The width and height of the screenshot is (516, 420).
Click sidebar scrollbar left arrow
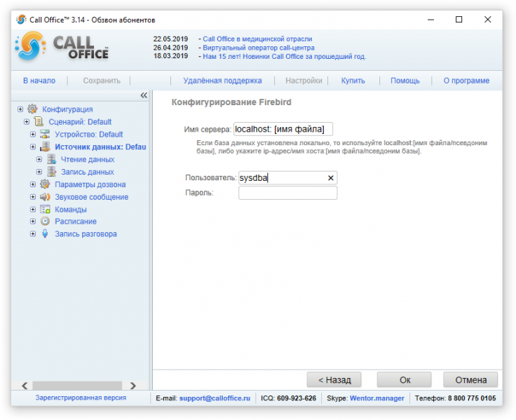click(25, 386)
